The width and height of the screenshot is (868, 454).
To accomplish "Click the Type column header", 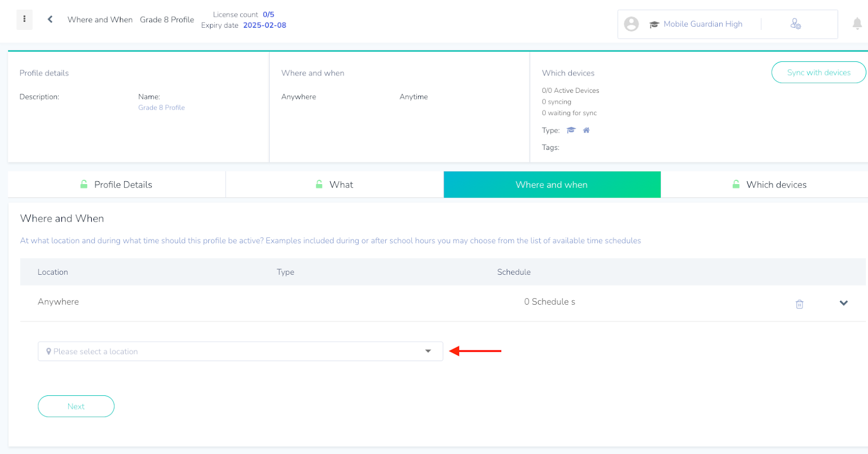I will [x=285, y=272].
